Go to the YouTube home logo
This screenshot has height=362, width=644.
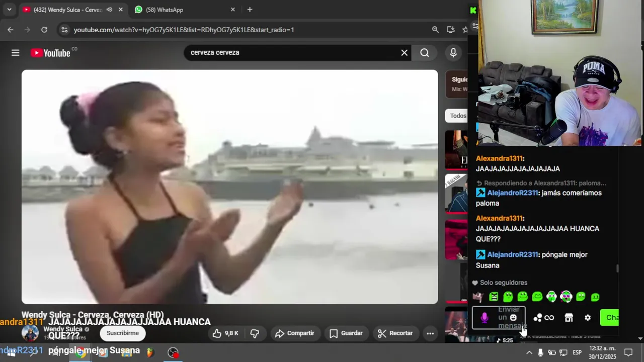click(x=50, y=53)
